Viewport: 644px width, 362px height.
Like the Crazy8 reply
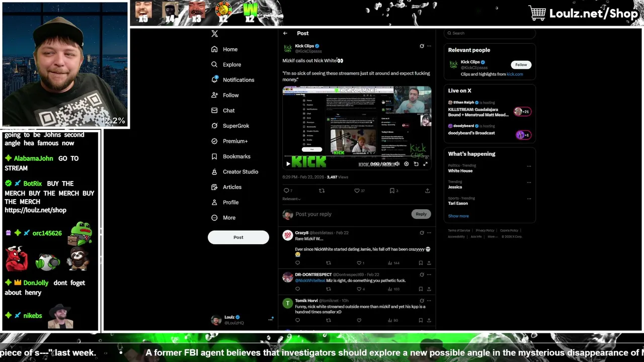click(359, 263)
